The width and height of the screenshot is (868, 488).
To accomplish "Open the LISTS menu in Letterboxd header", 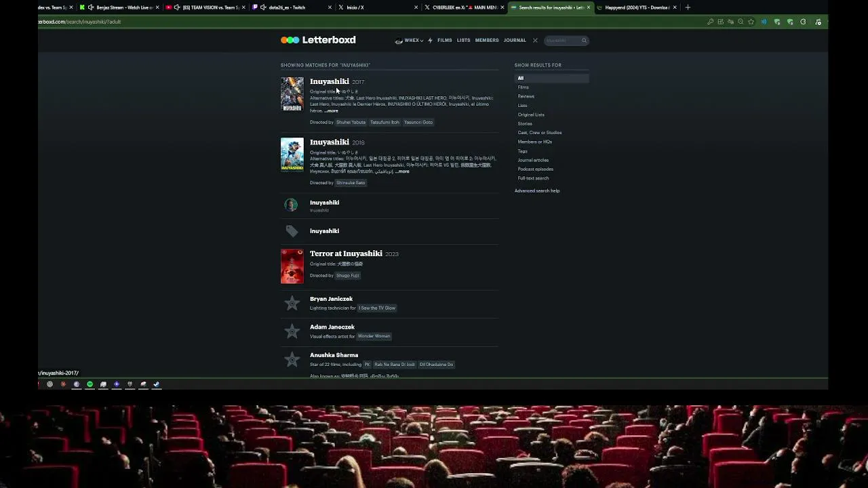I will 464,41.
